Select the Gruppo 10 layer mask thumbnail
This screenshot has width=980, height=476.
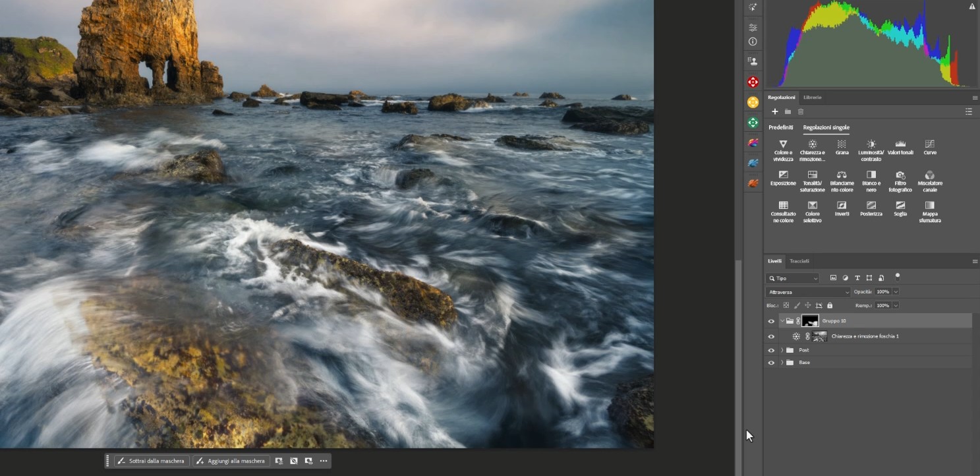(810, 321)
